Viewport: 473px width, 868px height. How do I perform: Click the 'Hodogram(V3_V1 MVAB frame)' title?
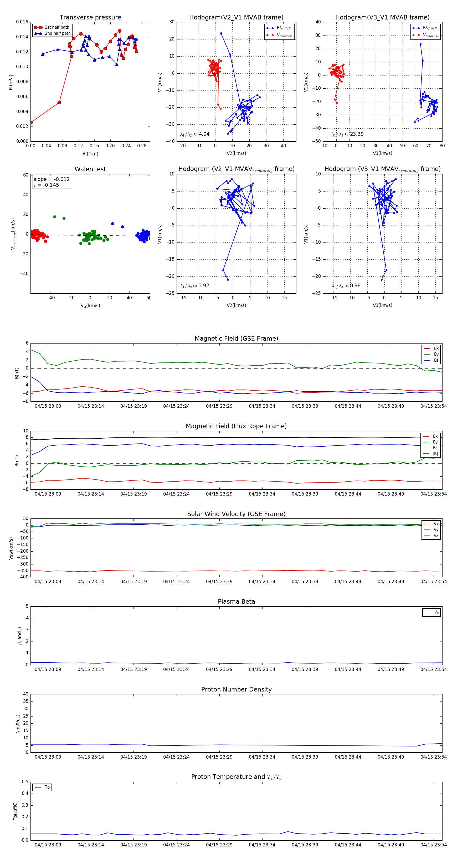click(x=382, y=18)
